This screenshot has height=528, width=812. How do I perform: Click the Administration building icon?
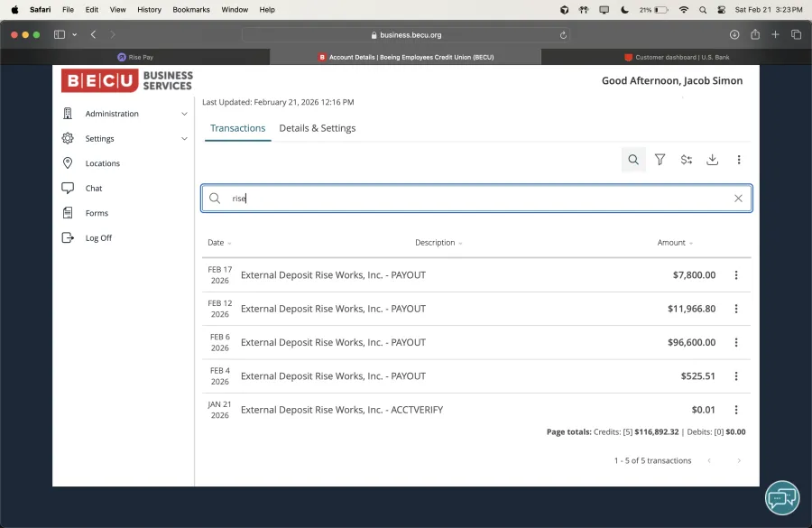68,114
